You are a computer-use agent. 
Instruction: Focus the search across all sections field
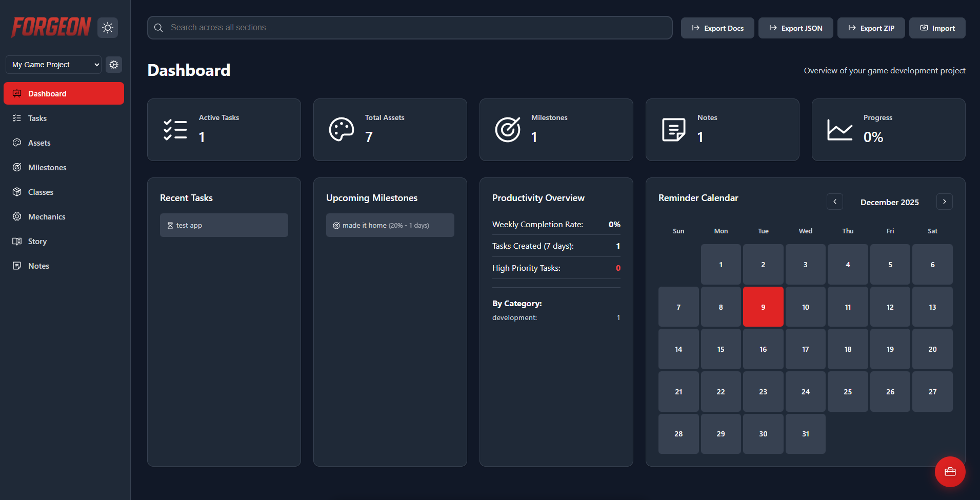(410, 28)
